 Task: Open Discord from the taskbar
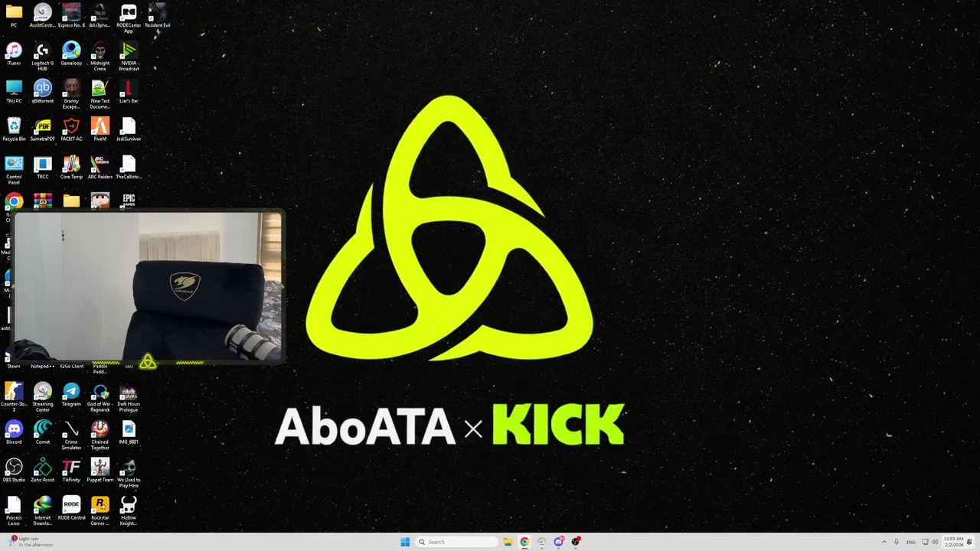[559, 542]
